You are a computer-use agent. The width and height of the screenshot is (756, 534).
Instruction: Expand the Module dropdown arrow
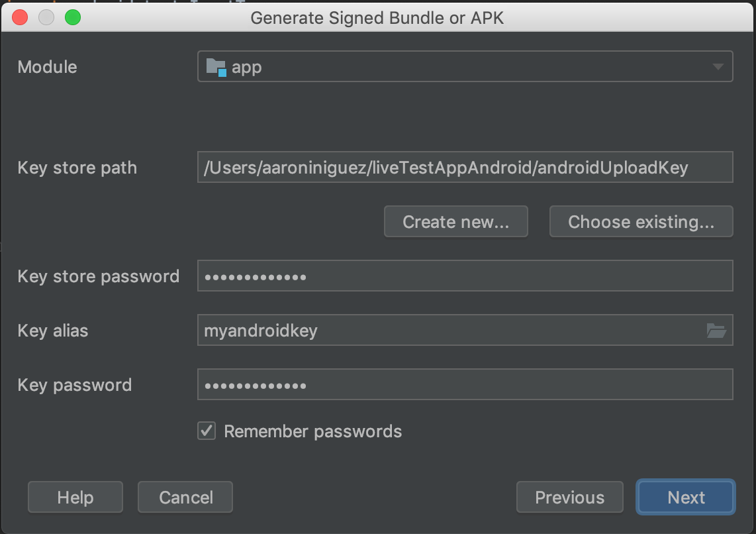tap(718, 67)
